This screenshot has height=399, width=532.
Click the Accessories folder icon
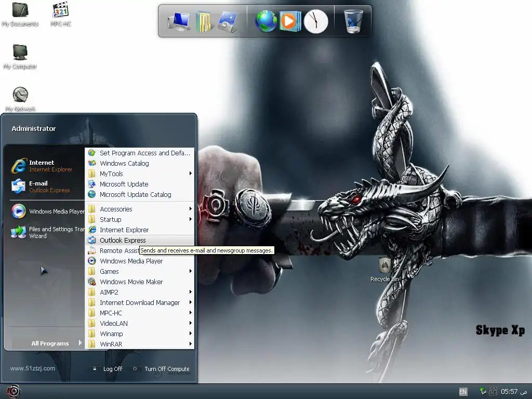point(91,209)
